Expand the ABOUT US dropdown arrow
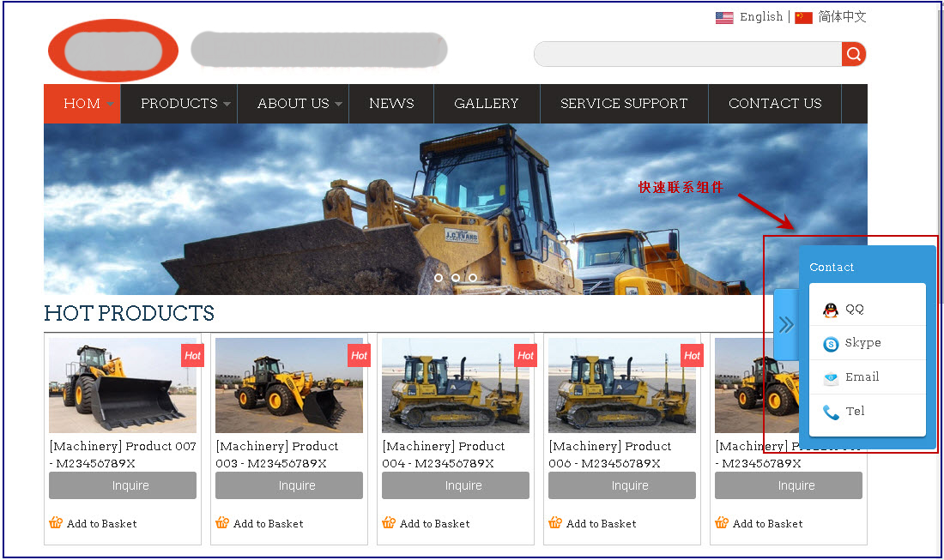This screenshot has width=944, height=560. pyautogui.click(x=338, y=105)
